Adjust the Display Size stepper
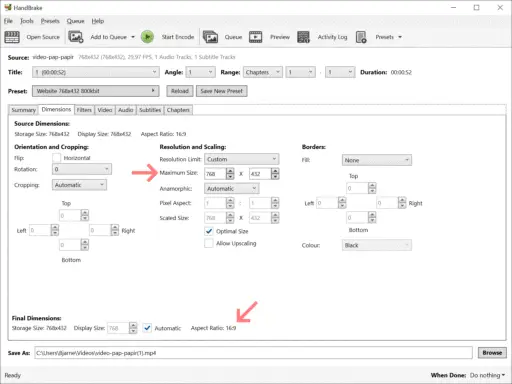512x384 pixels. (133, 328)
